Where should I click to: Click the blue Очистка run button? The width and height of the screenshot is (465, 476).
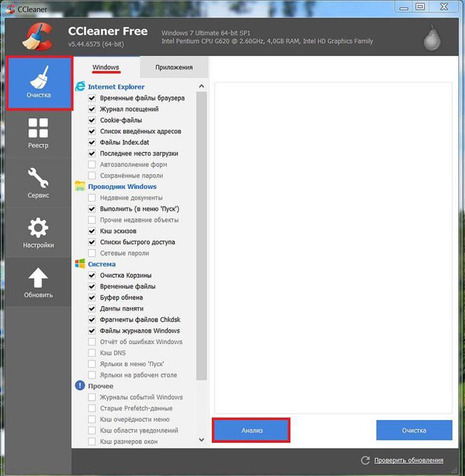(414, 430)
